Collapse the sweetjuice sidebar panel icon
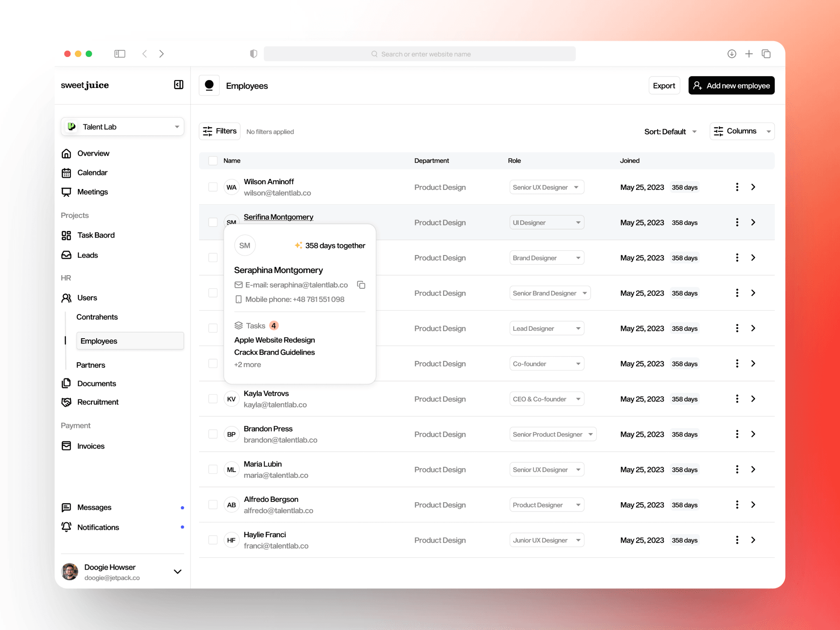Viewport: 840px width, 630px height. coord(178,85)
